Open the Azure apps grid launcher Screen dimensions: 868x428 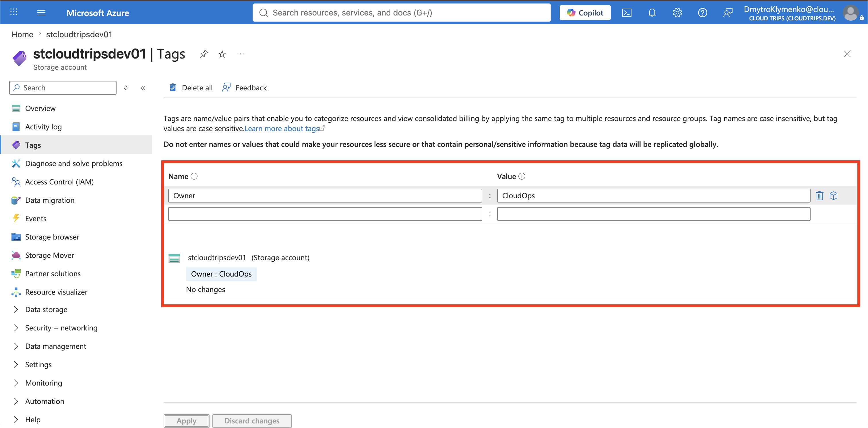(x=14, y=12)
